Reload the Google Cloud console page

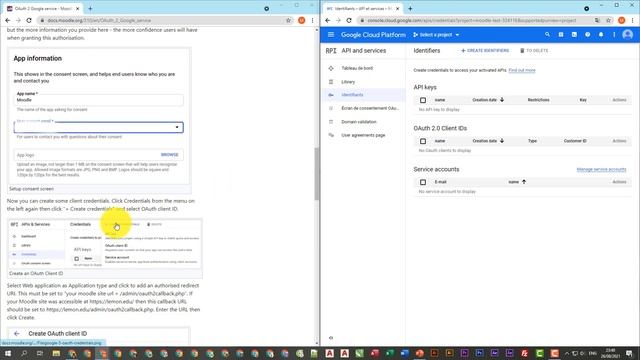pyautogui.click(x=349, y=20)
